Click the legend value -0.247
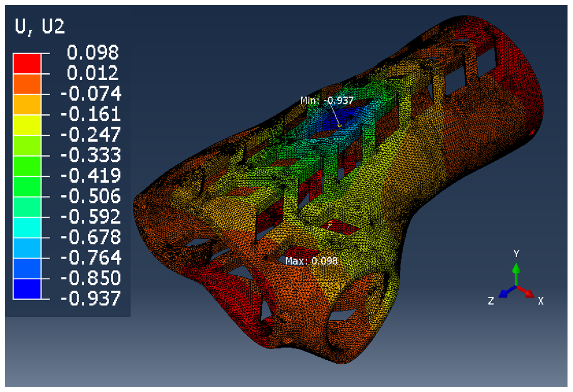Image resolution: width=573 pixels, height=392 pixels. 90,135
